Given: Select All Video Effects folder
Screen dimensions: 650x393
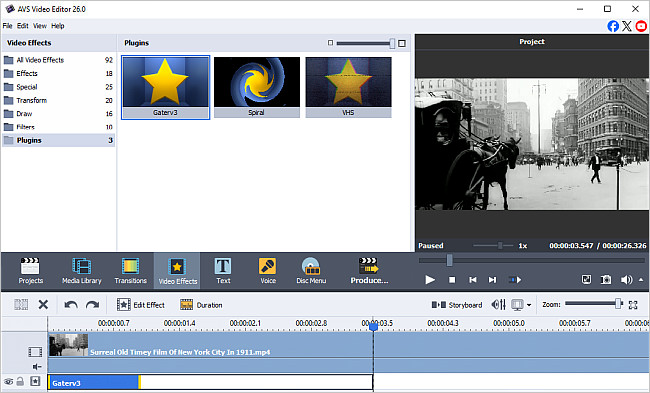Looking at the screenshot, I should pyautogui.click(x=58, y=60).
